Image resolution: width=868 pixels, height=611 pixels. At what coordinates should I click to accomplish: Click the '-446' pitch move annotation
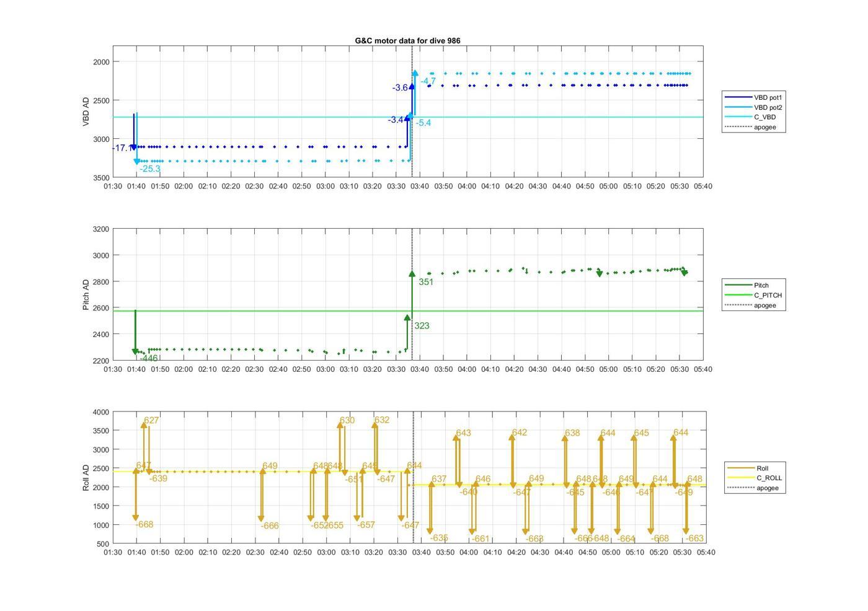149,358
